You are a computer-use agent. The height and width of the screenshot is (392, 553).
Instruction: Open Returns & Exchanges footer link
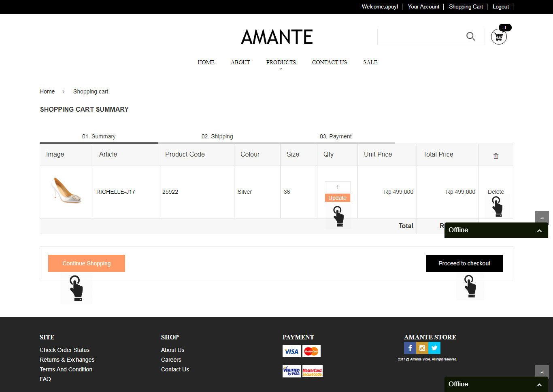(x=67, y=360)
